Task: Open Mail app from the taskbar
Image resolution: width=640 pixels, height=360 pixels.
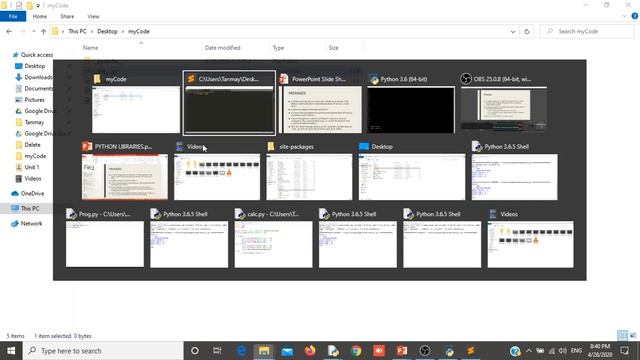Action: click(x=287, y=351)
